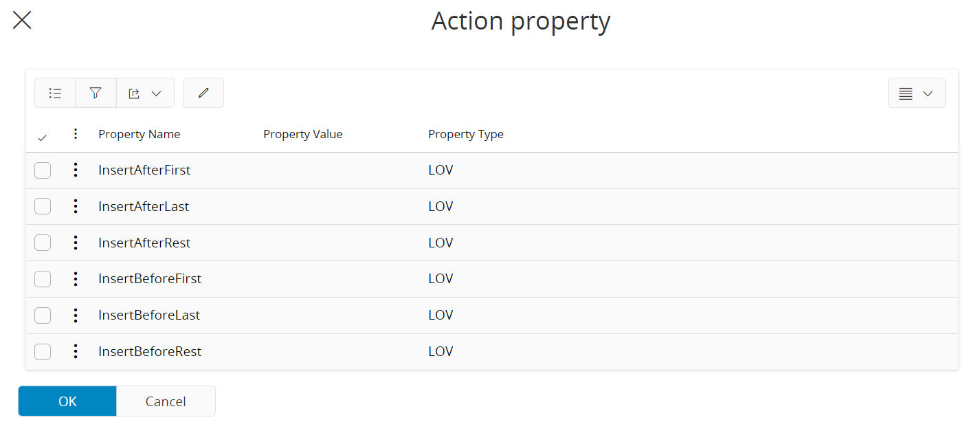This screenshot has width=980, height=433.
Task: Open the row density dropdown
Action: point(917,93)
